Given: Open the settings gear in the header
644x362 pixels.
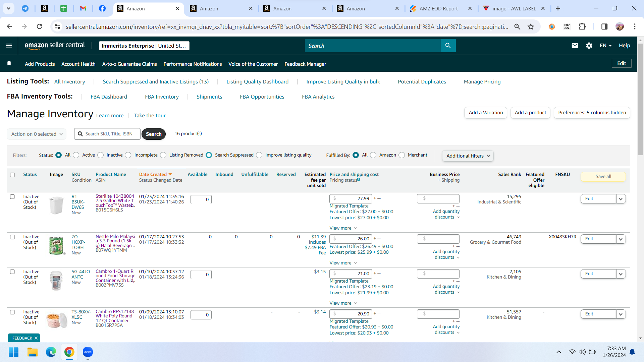Looking at the screenshot, I should [589, 46].
